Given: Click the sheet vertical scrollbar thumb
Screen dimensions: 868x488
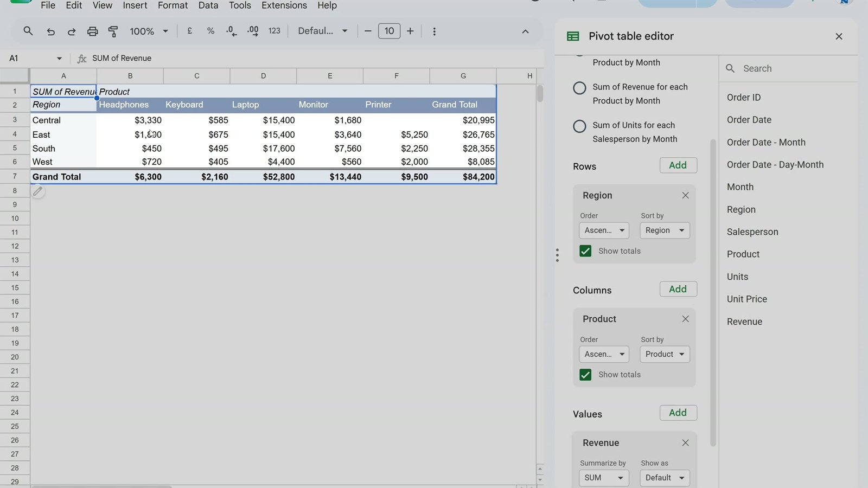Looking at the screenshot, I should click(x=540, y=93).
